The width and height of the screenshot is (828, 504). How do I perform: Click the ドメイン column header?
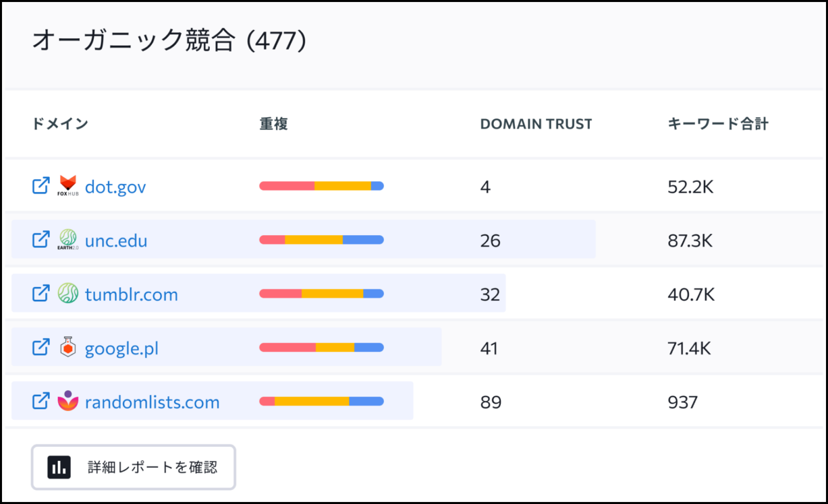pos(60,124)
